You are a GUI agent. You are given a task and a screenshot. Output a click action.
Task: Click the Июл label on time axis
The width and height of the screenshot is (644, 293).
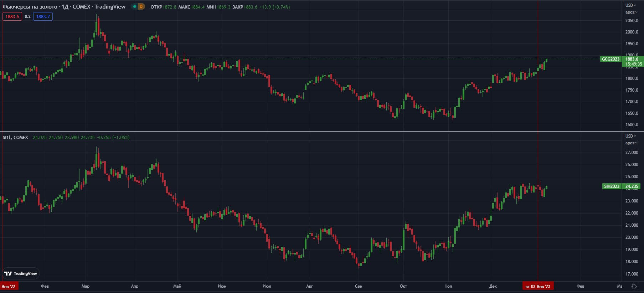[x=267, y=286]
